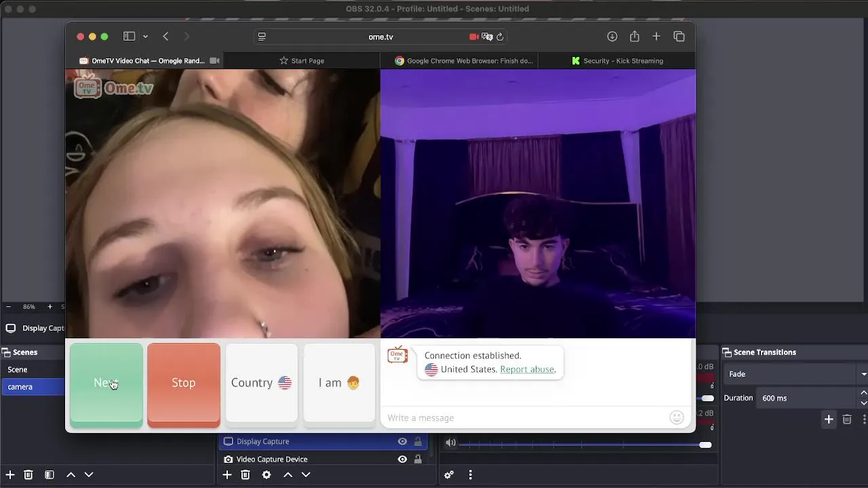Screen dimensions: 868x488
Task: Zoom out the OBS preview with minus
Action: [x=8, y=307]
